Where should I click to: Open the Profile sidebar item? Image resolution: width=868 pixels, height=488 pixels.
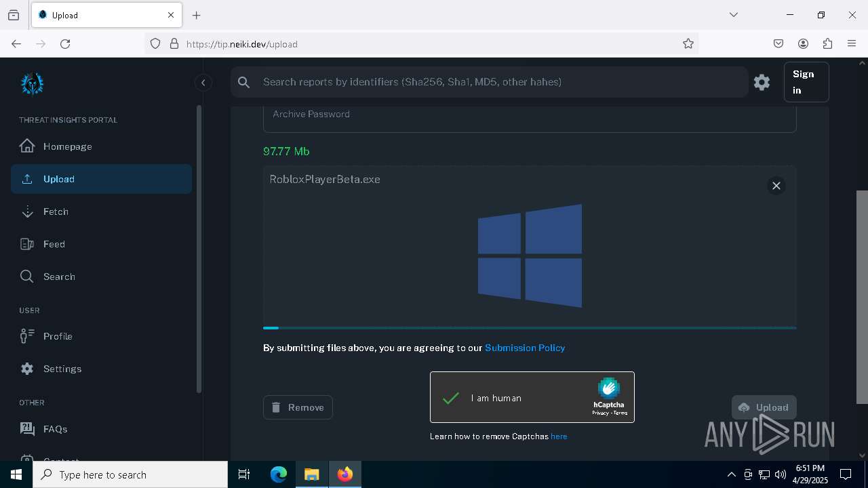click(101, 336)
